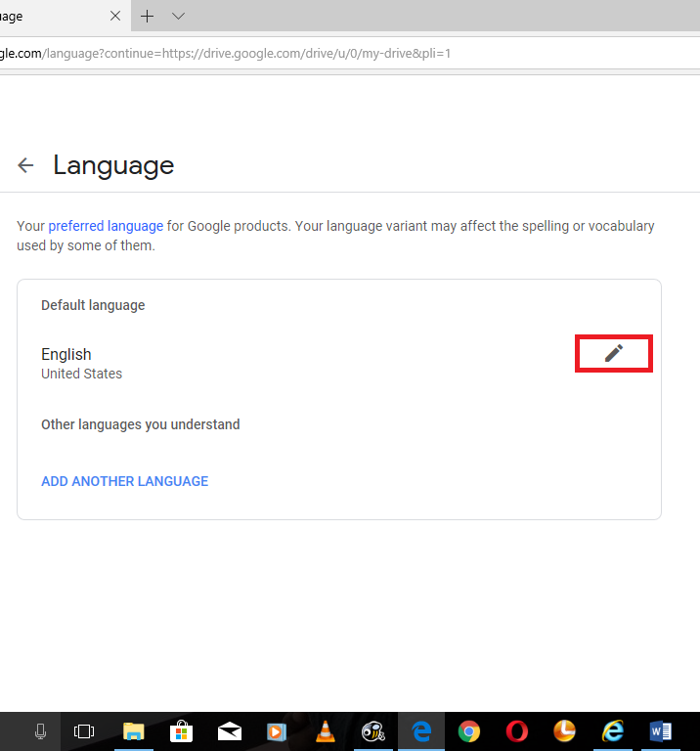This screenshot has width=700, height=751.
Task: Click Other languages you understand heading
Action: tap(140, 424)
